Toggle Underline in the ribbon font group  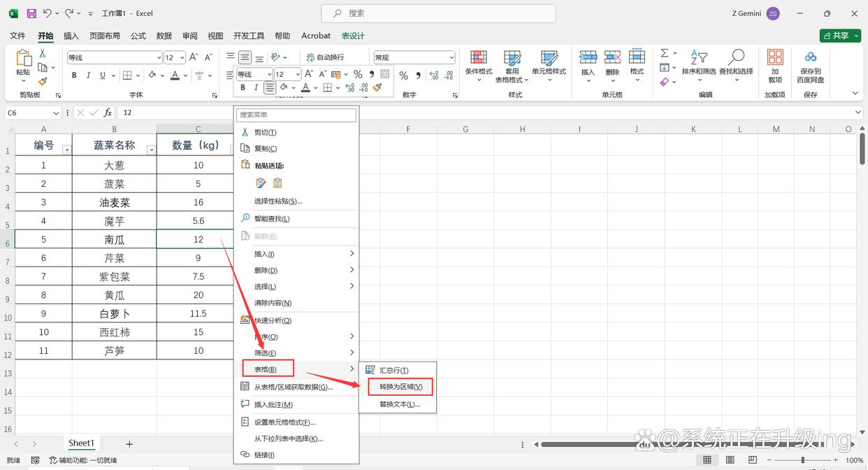tap(103, 76)
